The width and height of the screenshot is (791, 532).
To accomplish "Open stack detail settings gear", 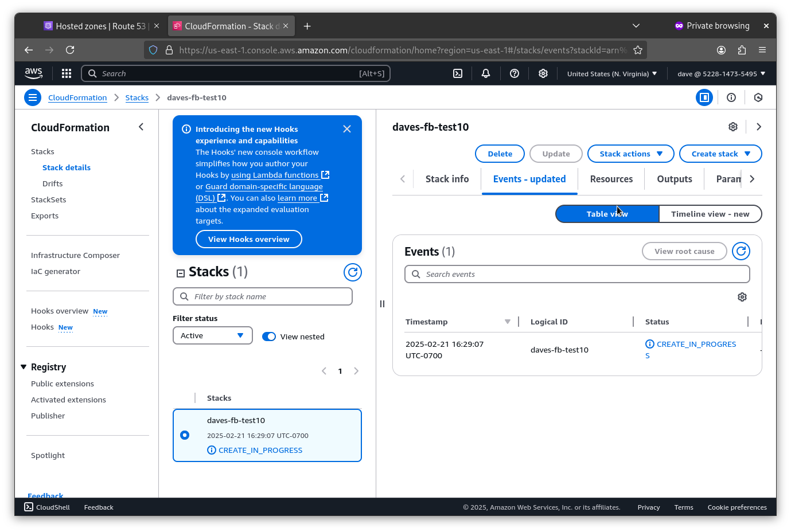I will (733, 127).
